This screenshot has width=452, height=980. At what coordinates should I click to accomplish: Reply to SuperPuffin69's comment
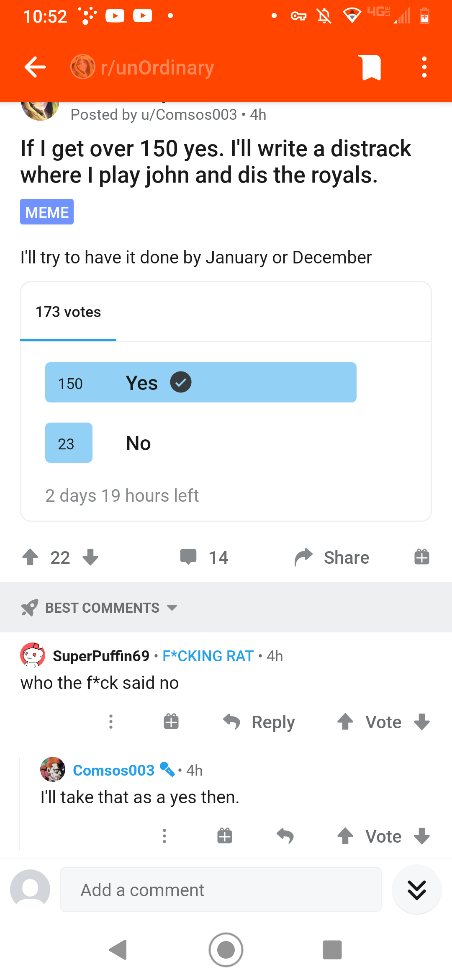pyautogui.click(x=259, y=722)
